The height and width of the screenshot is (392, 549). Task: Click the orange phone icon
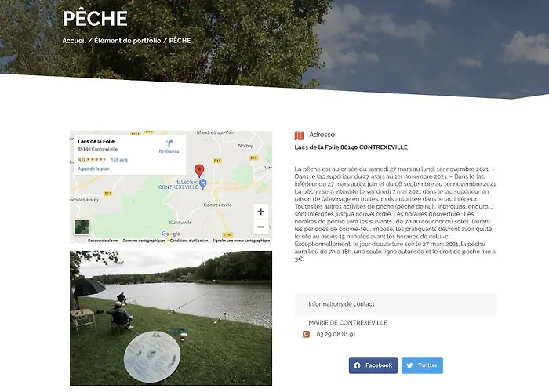click(x=306, y=334)
